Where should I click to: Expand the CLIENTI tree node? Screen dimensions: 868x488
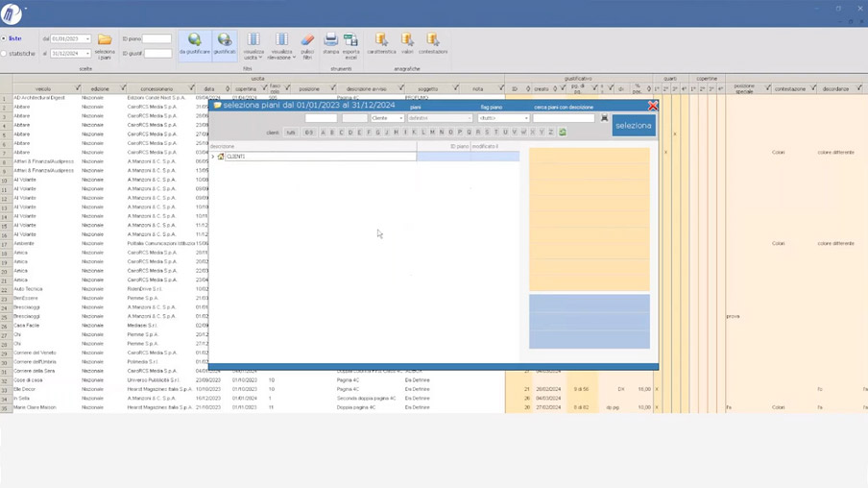pos(213,157)
